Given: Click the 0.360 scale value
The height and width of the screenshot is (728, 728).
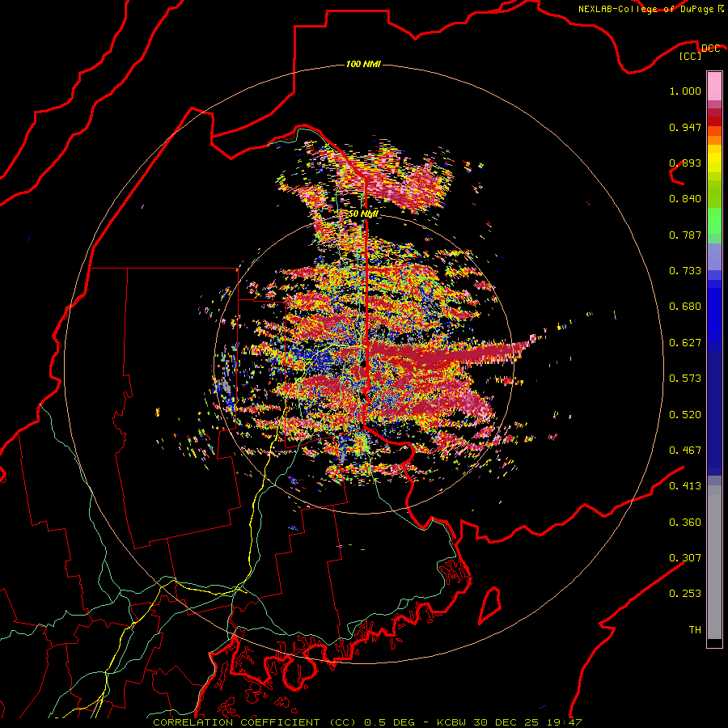Looking at the screenshot, I should [685, 523].
